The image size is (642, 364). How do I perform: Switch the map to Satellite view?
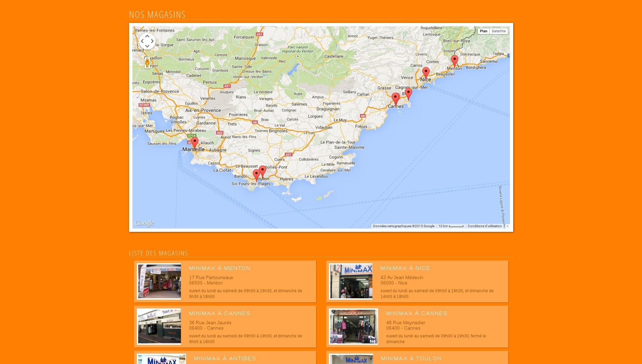point(499,31)
